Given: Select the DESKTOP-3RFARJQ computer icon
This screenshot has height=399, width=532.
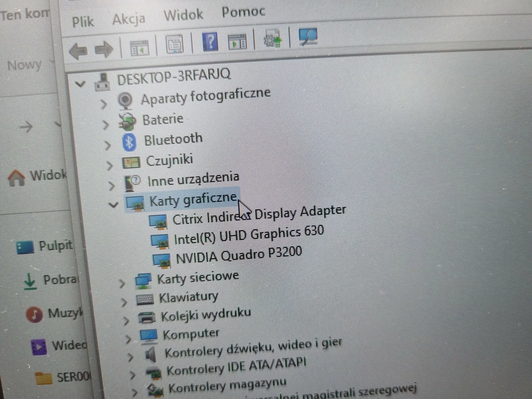Looking at the screenshot, I should [x=102, y=82].
